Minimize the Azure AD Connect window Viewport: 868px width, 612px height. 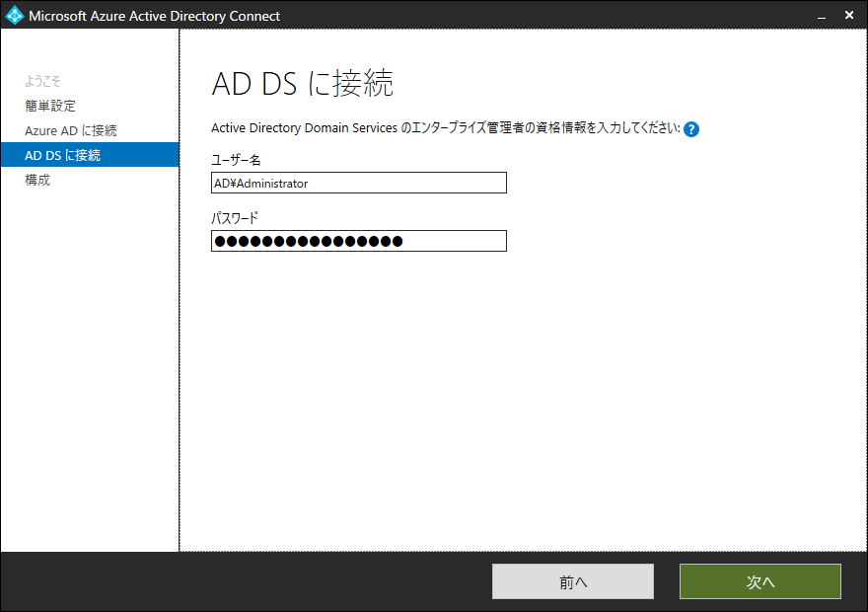click(x=822, y=16)
